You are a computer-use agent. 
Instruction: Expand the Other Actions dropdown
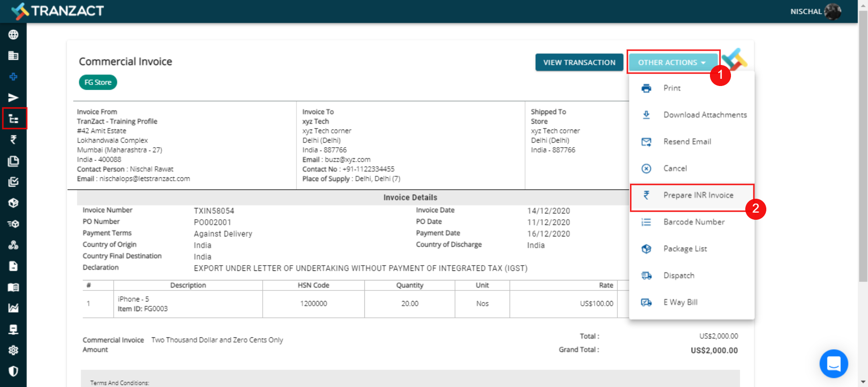point(672,63)
